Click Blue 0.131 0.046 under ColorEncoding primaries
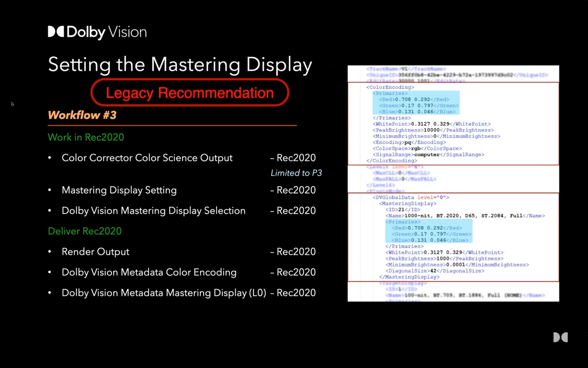588x368 pixels. (x=417, y=112)
